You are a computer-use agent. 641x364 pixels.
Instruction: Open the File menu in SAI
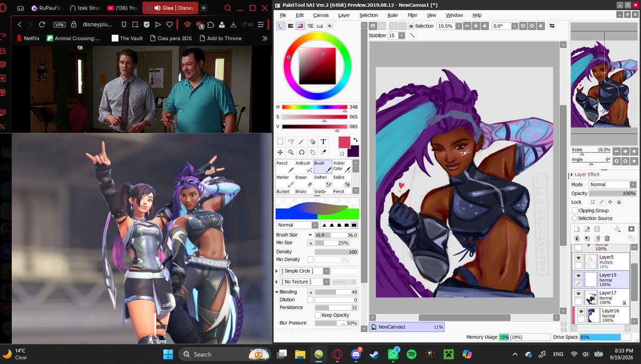point(283,15)
